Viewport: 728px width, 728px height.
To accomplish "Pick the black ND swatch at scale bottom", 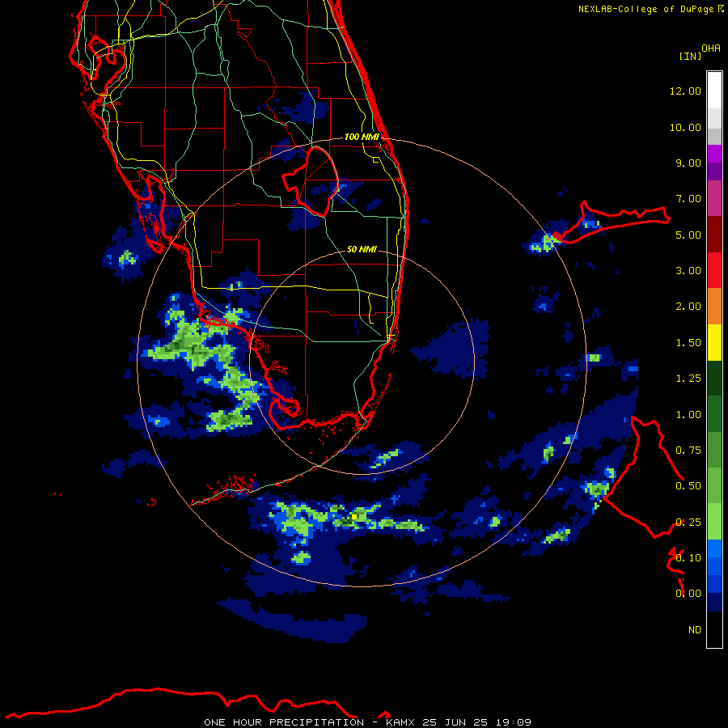I will click(x=714, y=629).
